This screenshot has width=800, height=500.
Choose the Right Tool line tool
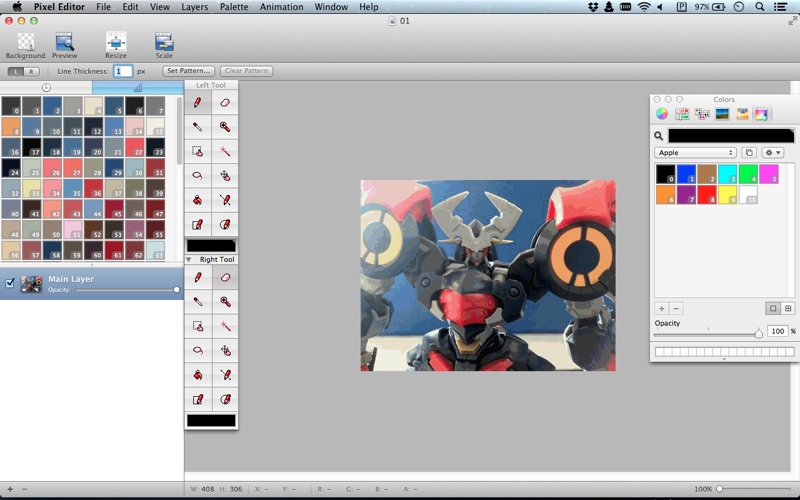point(224,375)
